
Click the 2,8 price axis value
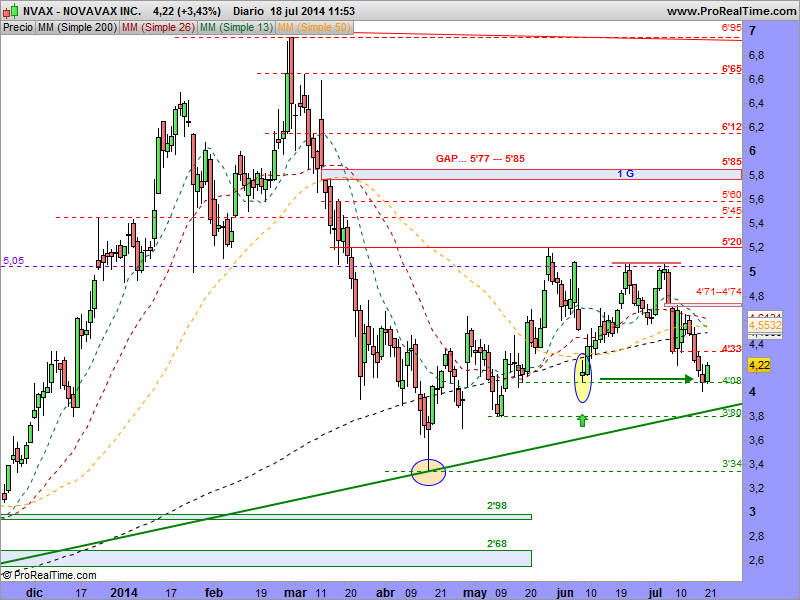757,536
